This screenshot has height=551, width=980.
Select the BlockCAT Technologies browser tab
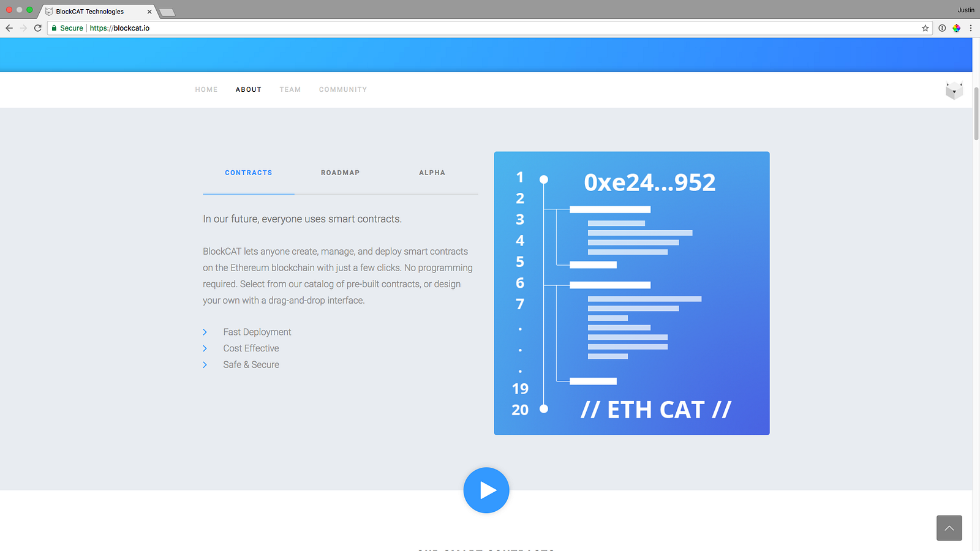coord(98,12)
